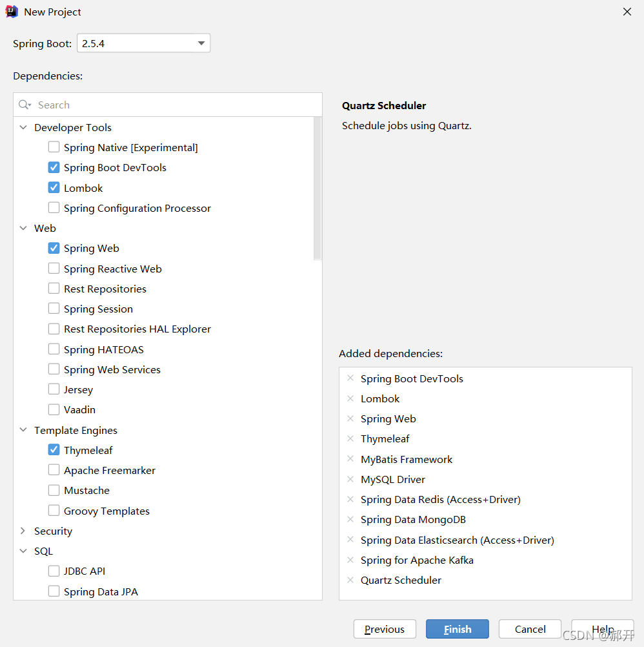
Task: Remove Spring for Apache Kafka dependency
Action: 350,560
